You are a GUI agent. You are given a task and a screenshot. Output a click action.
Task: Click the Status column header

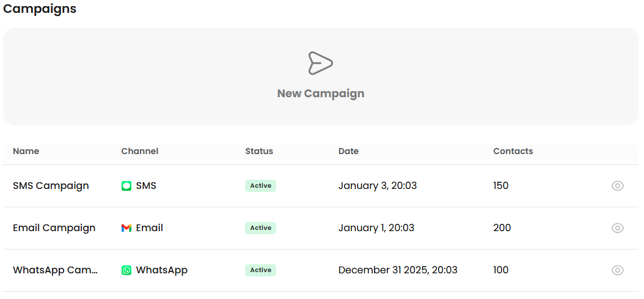[259, 151]
